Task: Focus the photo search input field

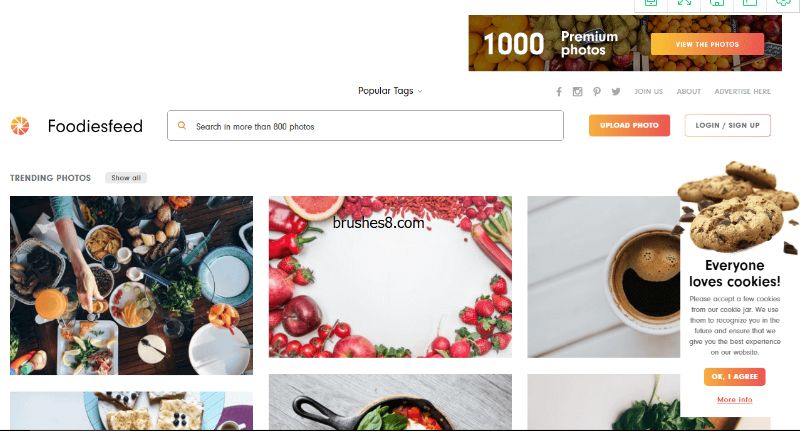Action: tap(365, 125)
